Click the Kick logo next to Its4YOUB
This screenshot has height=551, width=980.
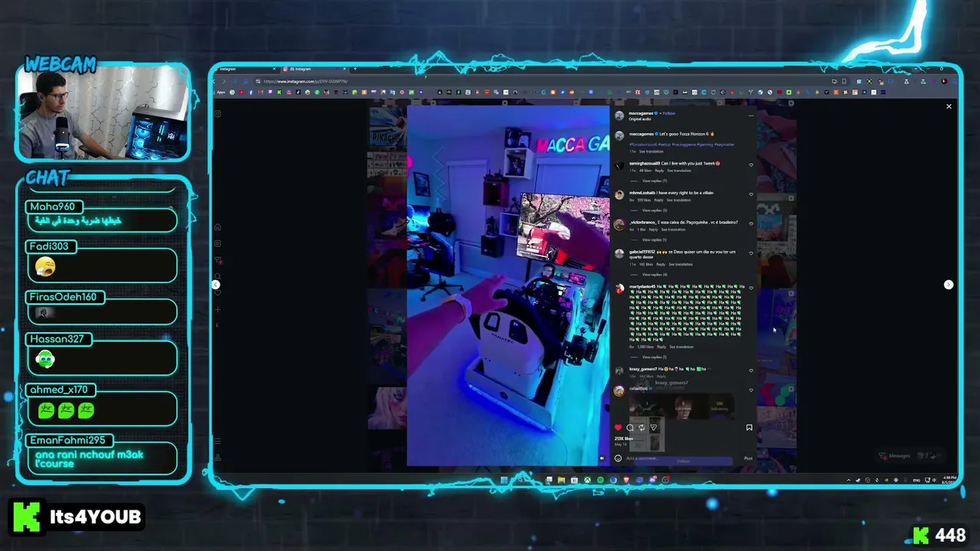tap(26, 517)
